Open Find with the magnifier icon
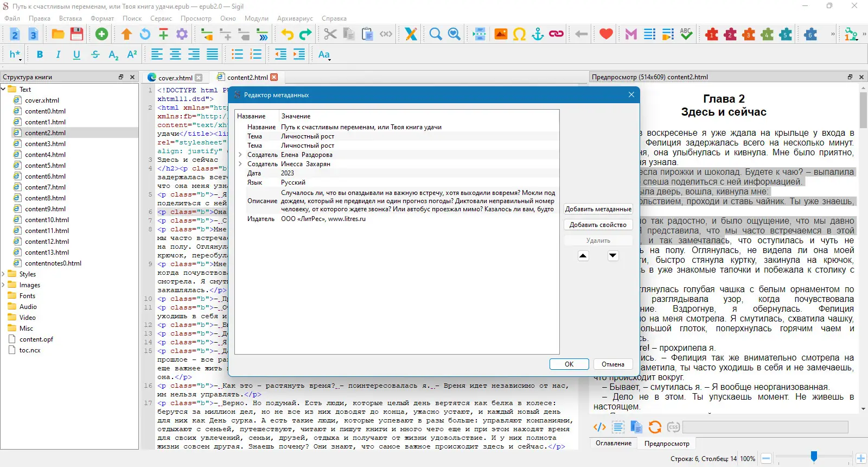The image size is (868, 467). [436, 34]
